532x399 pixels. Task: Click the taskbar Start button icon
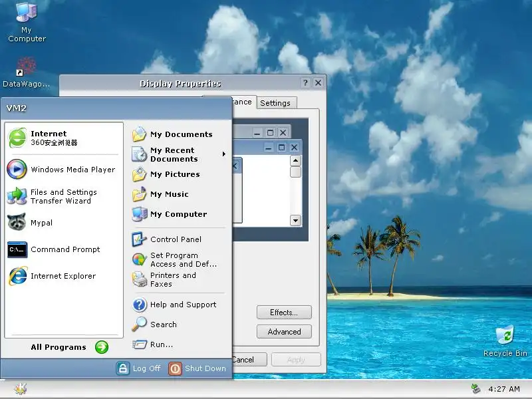pos(21,389)
